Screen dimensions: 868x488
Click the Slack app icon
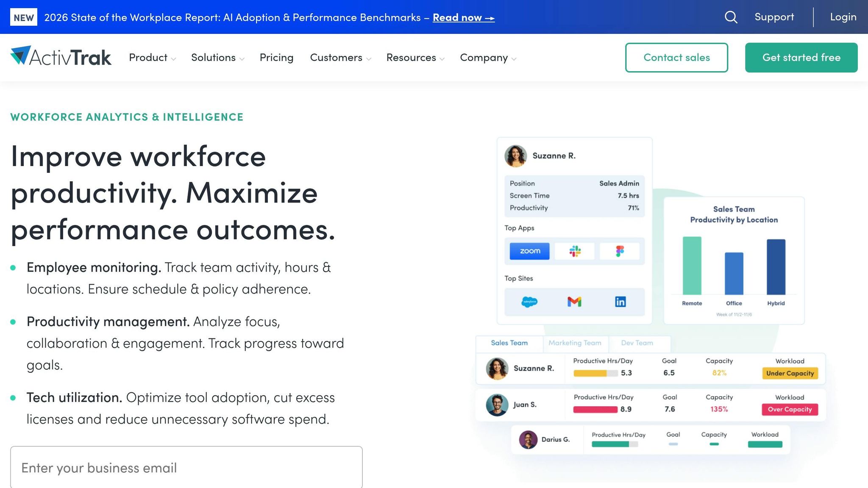click(x=575, y=251)
